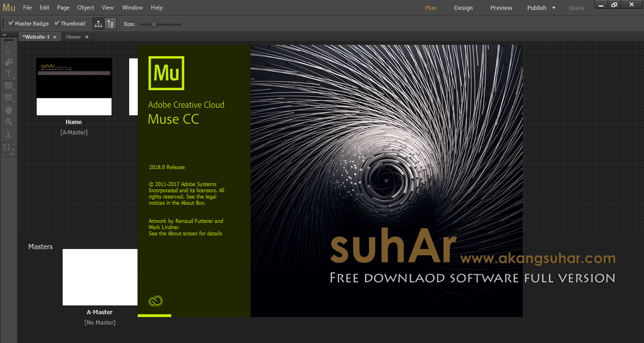The width and height of the screenshot is (644, 343).
Task: Click the [No Master] label
Action: 100,323
